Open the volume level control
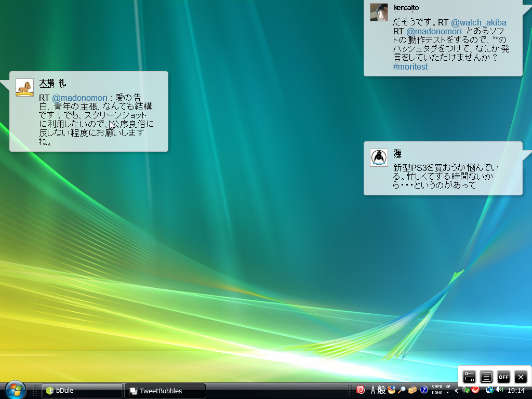The height and width of the screenshot is (399, 532). pyautogui.click(x=499, y=390)
